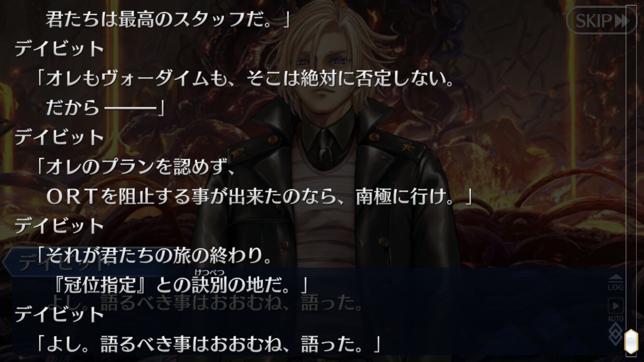
Task: Select line オレのプランを認めず、
Action: coord(135,168)
